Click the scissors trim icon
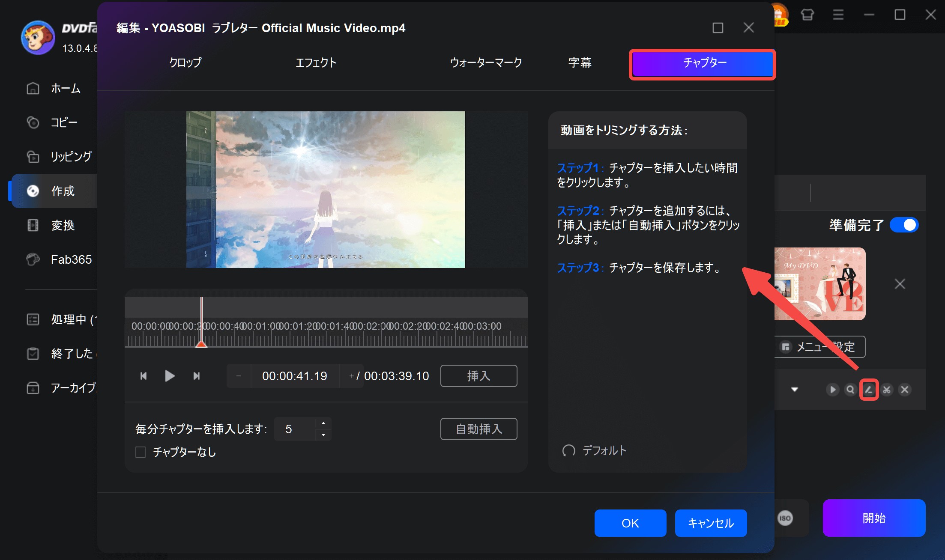This screenshot has height=560, width=945. click(x=887, y=390)
